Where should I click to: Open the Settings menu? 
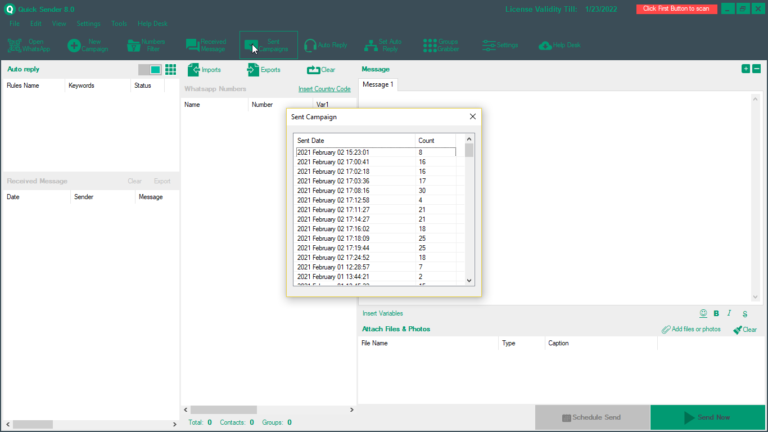click(88, 24)
